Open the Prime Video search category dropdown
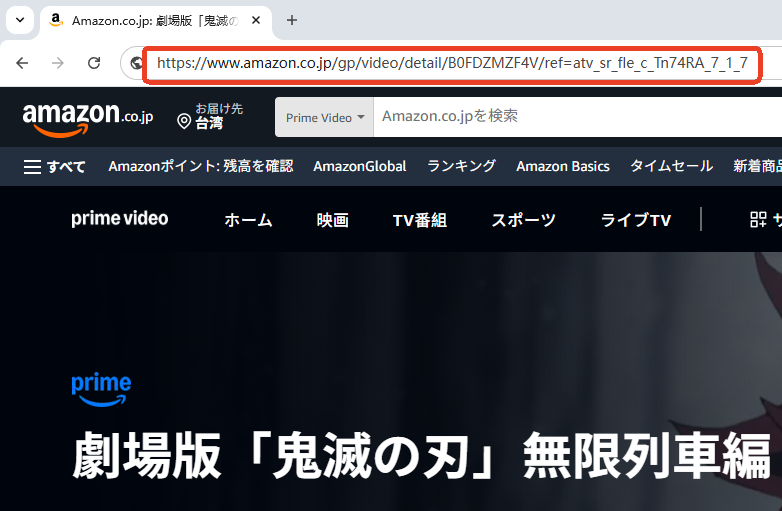Viewport: 782px width, 511px height. pyautogui.click(x=324, y=118)
